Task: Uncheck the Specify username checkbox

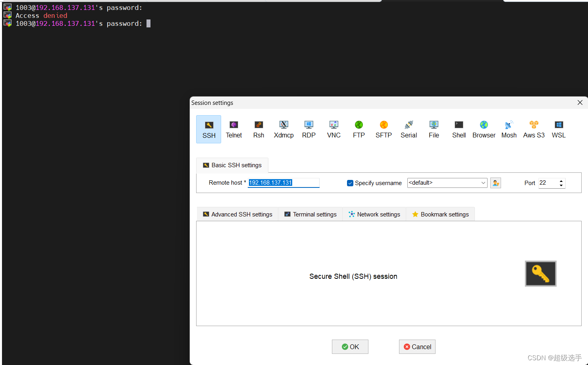Action: pyautogui.click(x=350, y=183)
